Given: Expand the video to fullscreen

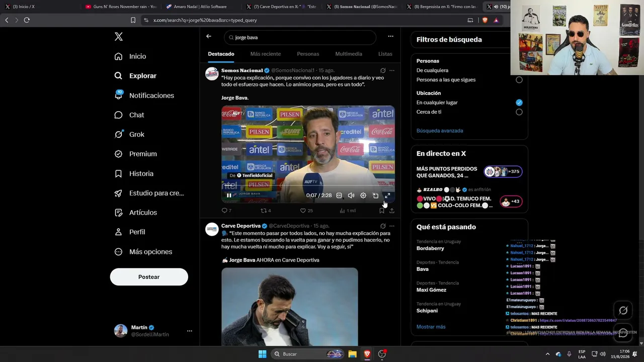Looking at the screenshot, I should (x=387, y=196).
